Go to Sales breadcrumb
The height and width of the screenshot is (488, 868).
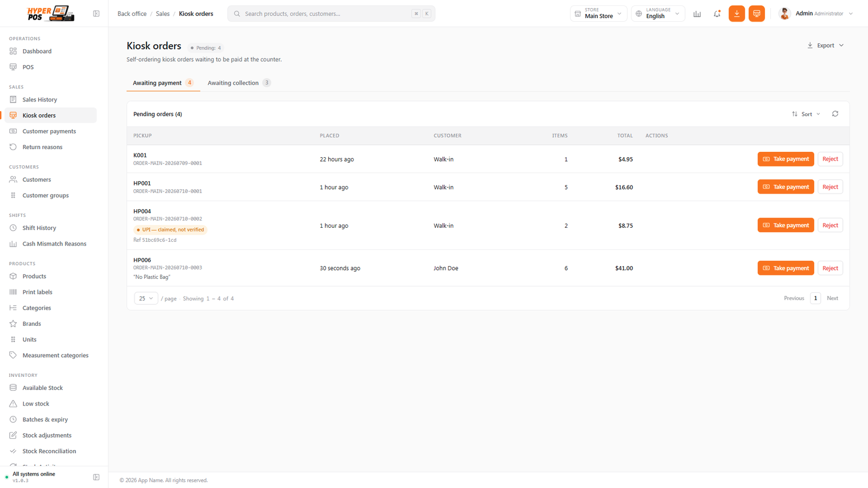163,14
